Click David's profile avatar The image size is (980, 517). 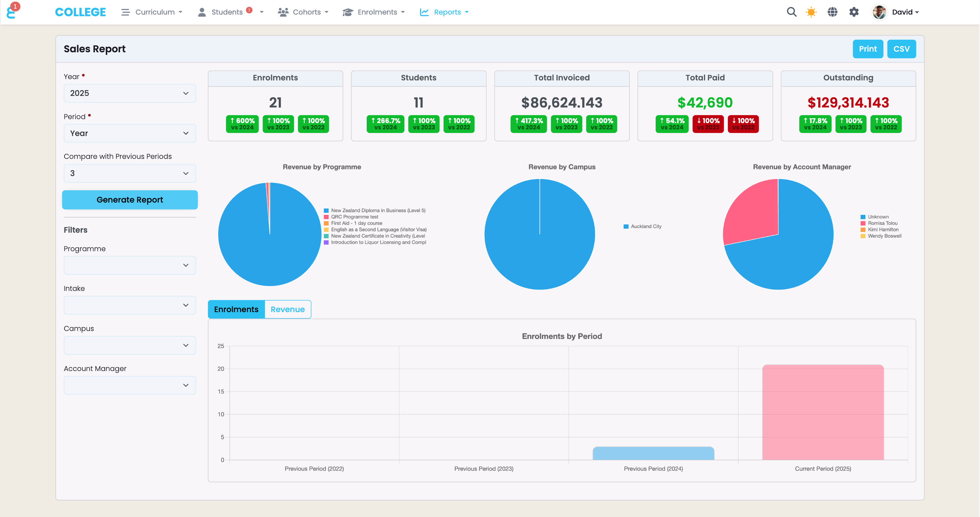(x=879, y=12)
